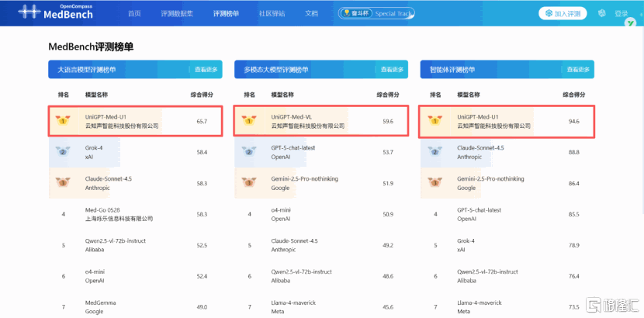The width and height of the screenshot is (644, 318).
Task: Open the 文档 menu item
Action: point(311,14)
